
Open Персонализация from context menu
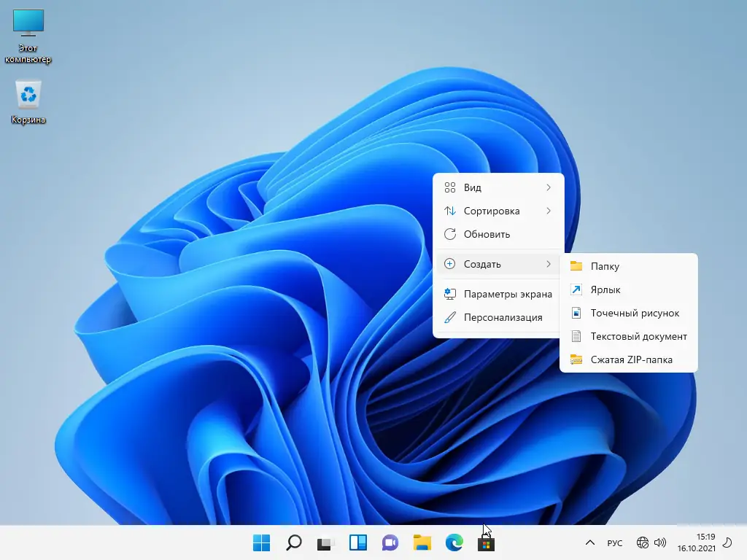503,317
